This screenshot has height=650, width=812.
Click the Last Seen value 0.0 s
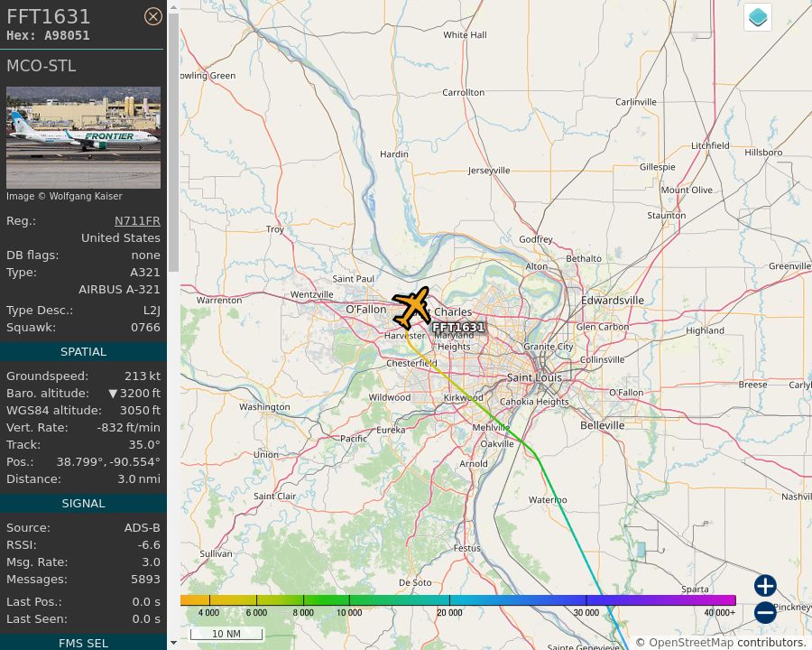pos(146,619)
